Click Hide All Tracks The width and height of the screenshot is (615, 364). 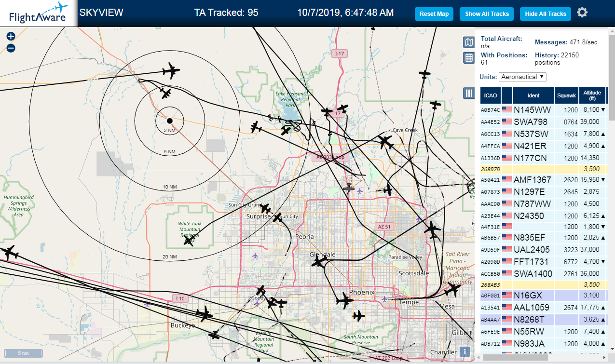(546, 14)
